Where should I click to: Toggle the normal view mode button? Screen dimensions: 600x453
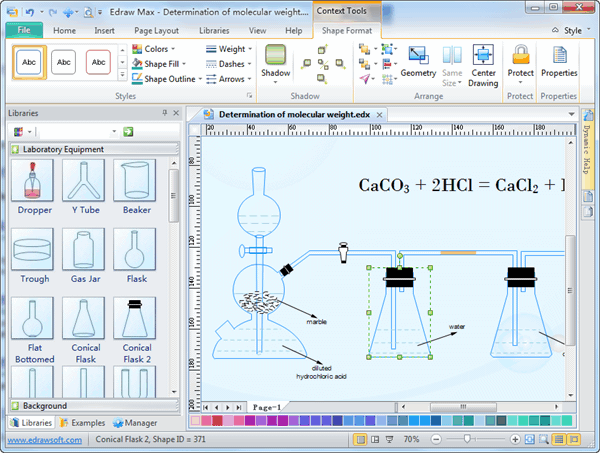pos(361,439)
